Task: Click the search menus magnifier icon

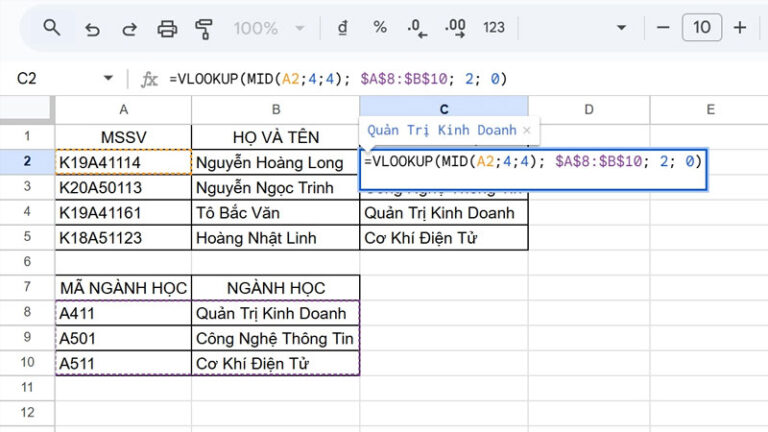Action: point(51,28)
